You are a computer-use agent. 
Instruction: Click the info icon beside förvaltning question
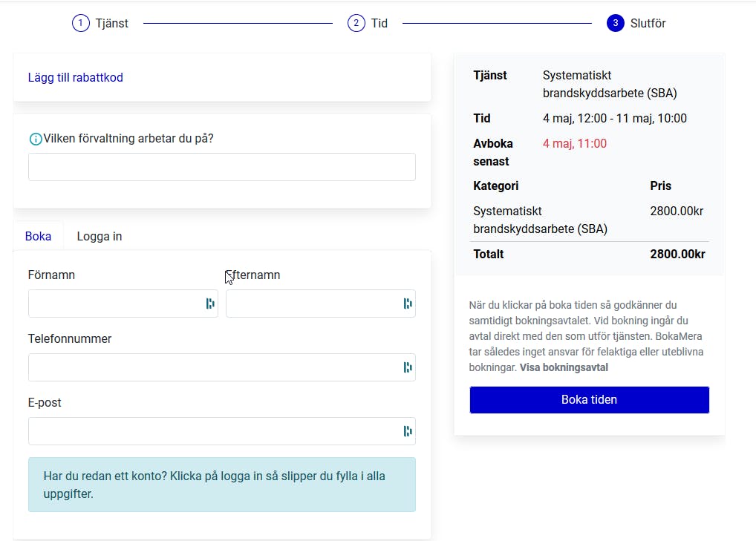(x=35, y=139)
